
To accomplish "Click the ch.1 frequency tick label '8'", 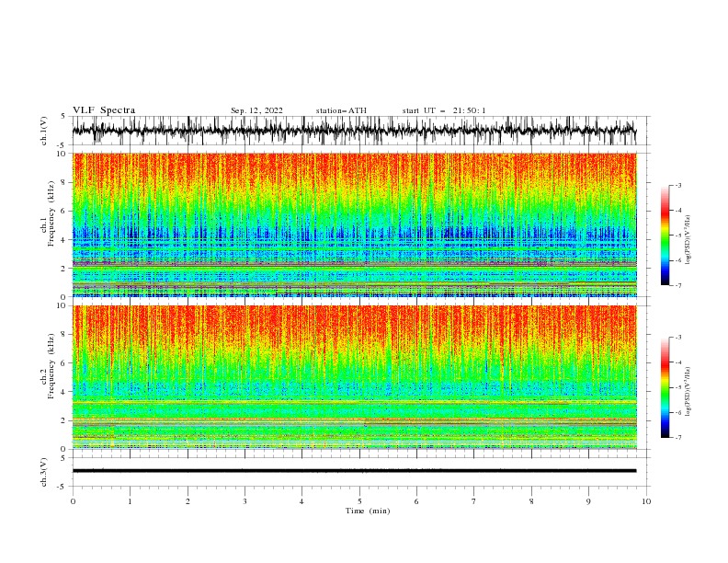I will click(x=65, y=182).
